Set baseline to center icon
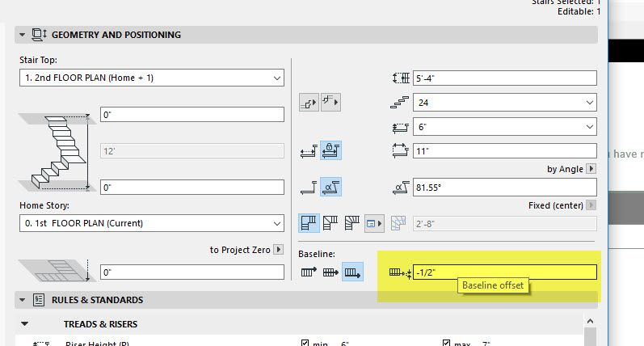644x346 pixels. pyautogui.click(x=330, y=272)
